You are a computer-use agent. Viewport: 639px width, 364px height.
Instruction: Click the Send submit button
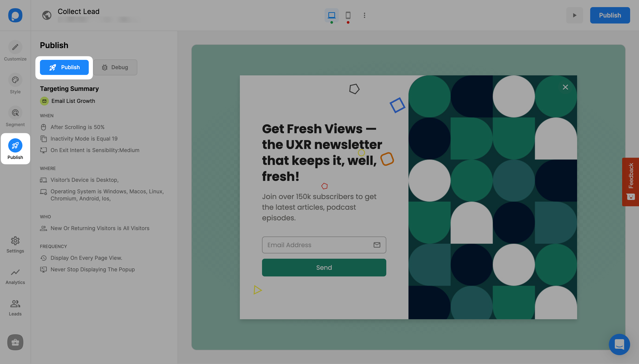point(324,267)
